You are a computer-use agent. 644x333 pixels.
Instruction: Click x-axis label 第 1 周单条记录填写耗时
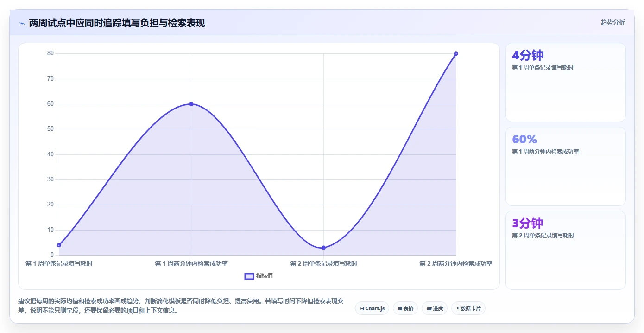[59, 263]
